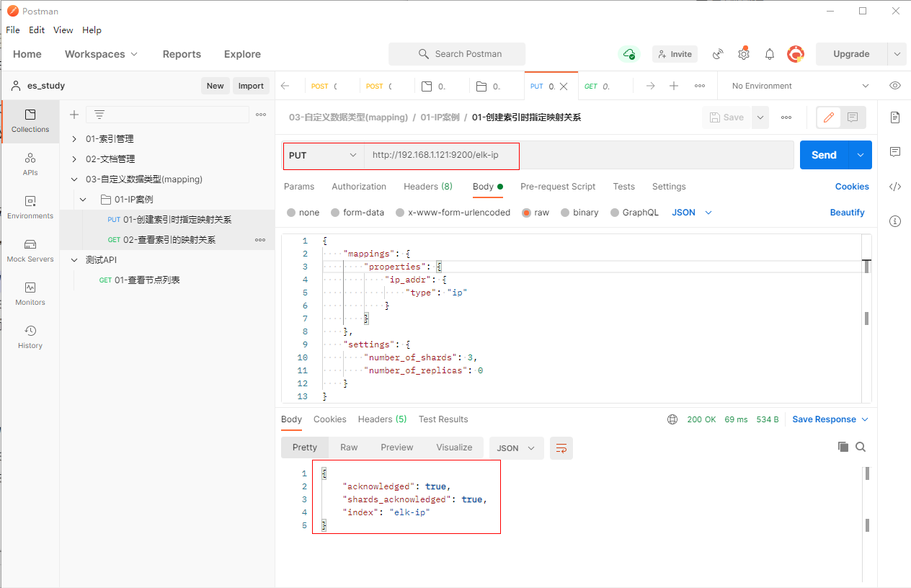This screenshot has width=911, height=588.
Task: Open History in the left sidebar
Action: click(x=30, y=337)
